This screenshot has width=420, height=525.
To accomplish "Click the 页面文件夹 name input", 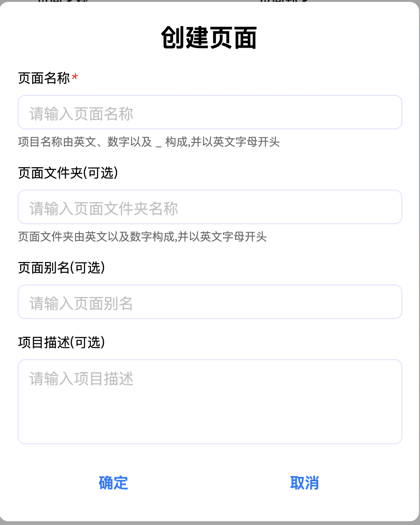I will click(210, 207).
